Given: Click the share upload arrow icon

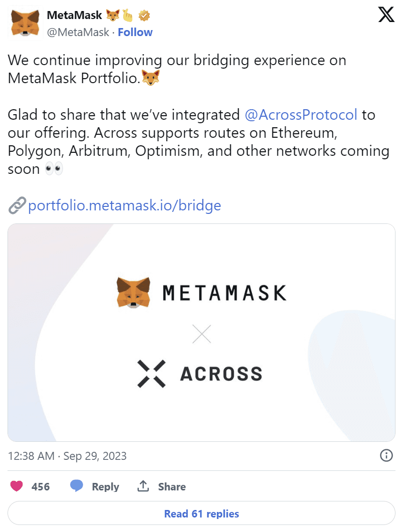Looking at the screenshot, I should 143,486.
